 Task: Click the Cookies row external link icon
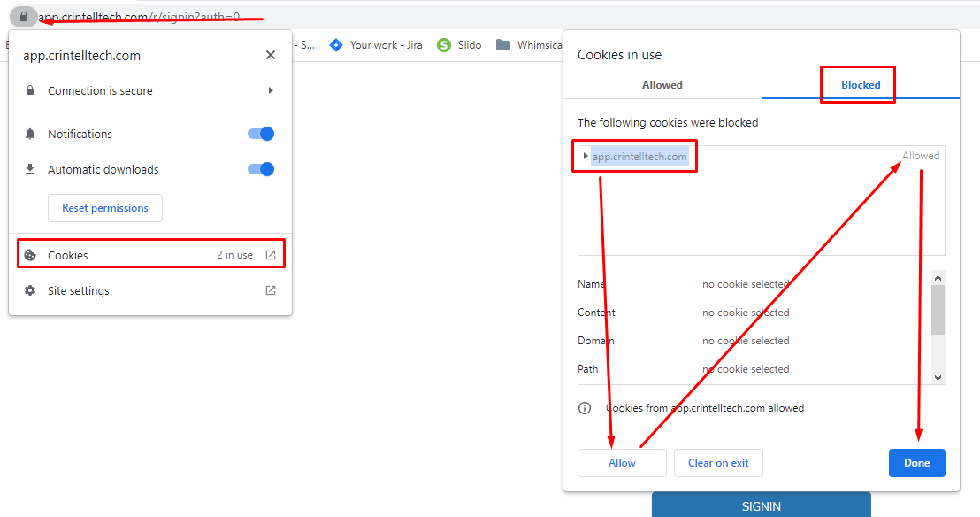click(271, 255)
